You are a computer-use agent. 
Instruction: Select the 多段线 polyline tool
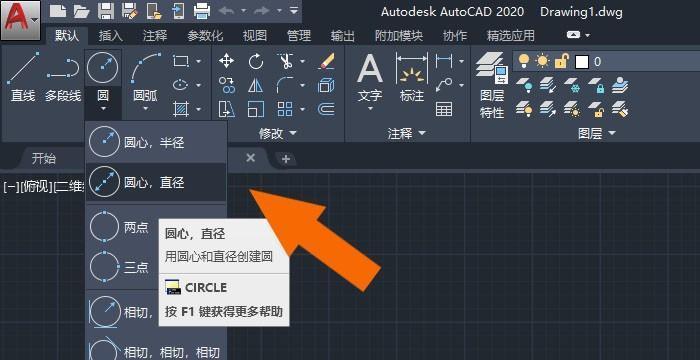63,76
